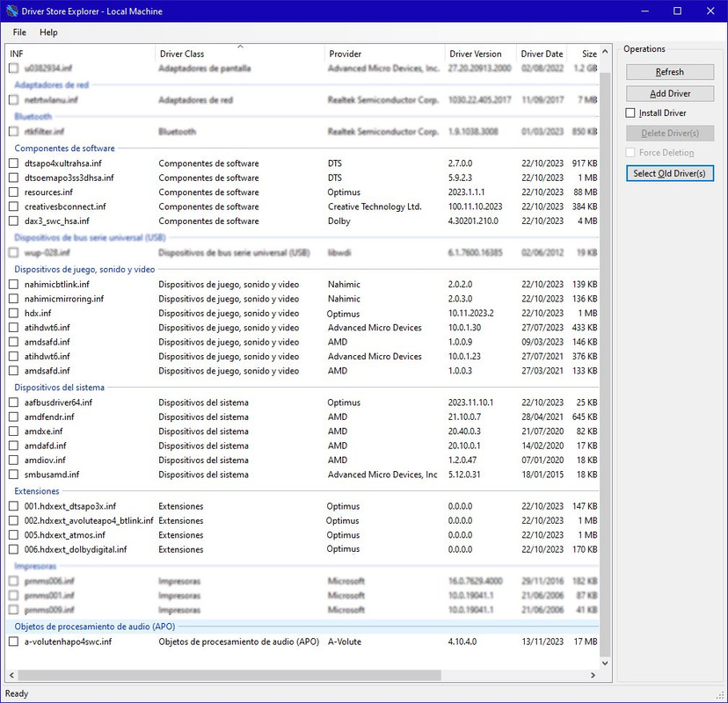Check the nahimicmirroring.inf checkbox
728x703 pixels.
point(13,299)
